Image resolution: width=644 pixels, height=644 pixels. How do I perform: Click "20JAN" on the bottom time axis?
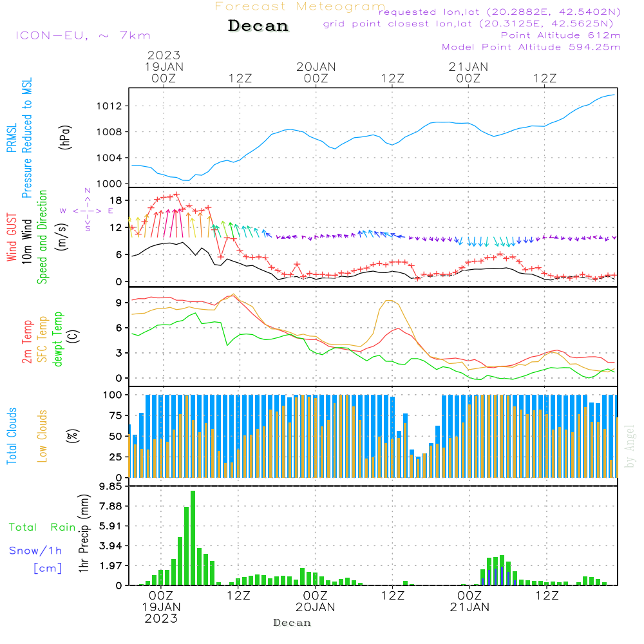pyautogui.click(x=316, y=607)
